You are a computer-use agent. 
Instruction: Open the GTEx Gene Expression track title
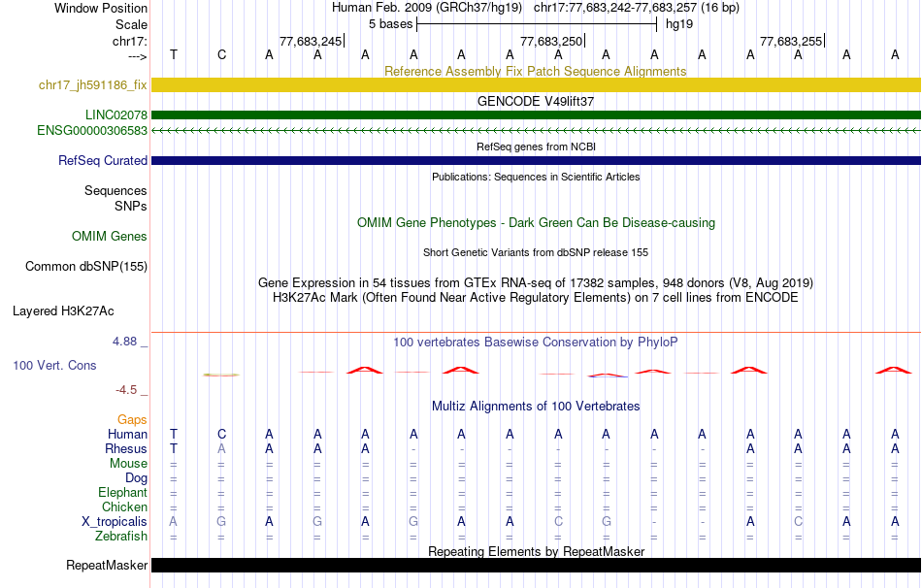[536, 282]
